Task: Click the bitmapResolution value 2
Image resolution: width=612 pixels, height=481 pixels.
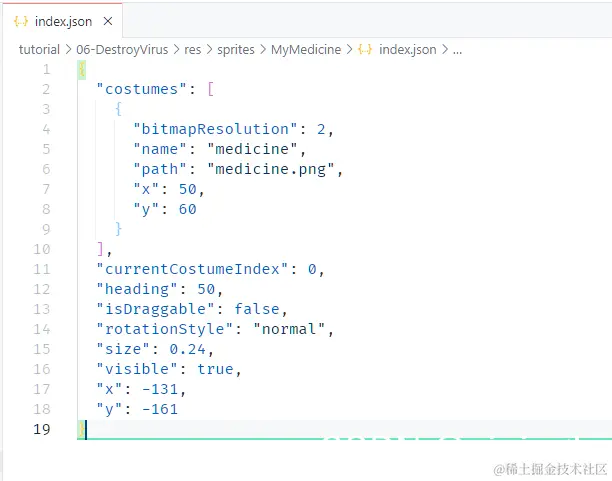Action: (321, 129)
